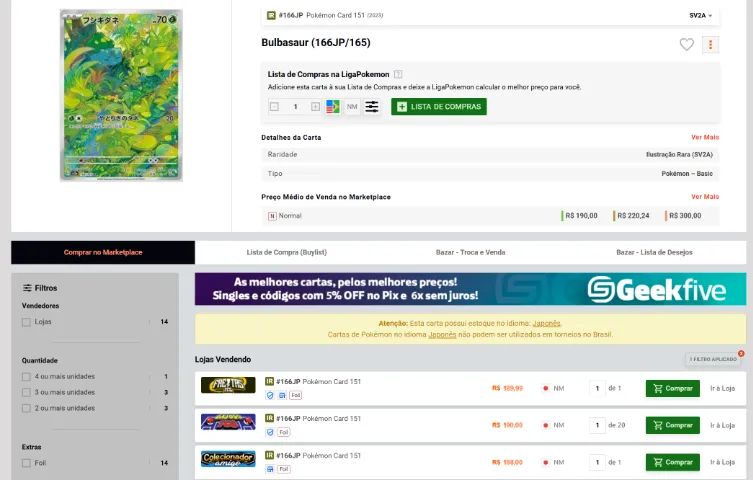
Task: Click the IR icon in the de 20 row
Action: tap(269, 419)
